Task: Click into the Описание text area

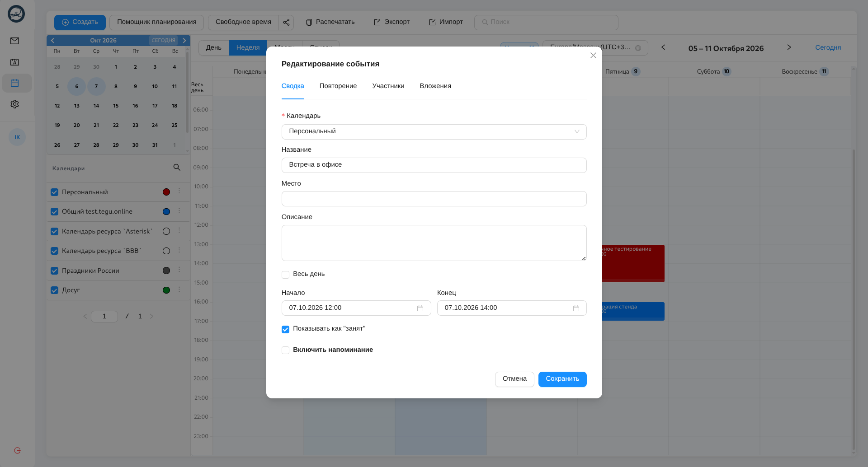Action: tap(434, 243)
